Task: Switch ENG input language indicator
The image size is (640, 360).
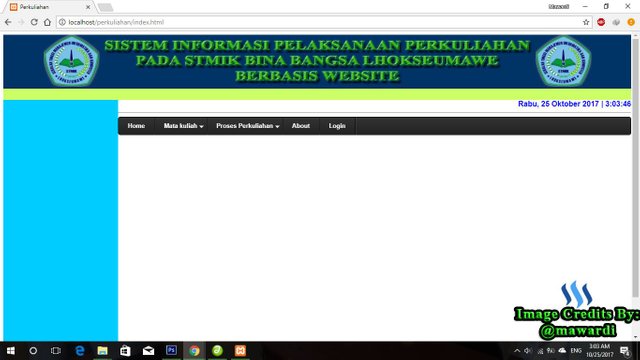Action: click(x=576, y=351)
